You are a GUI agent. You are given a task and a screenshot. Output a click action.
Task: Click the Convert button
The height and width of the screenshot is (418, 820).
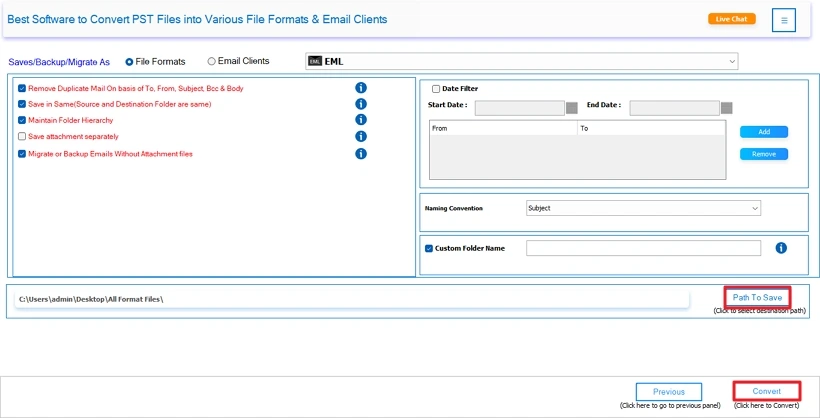pos(767,391)
